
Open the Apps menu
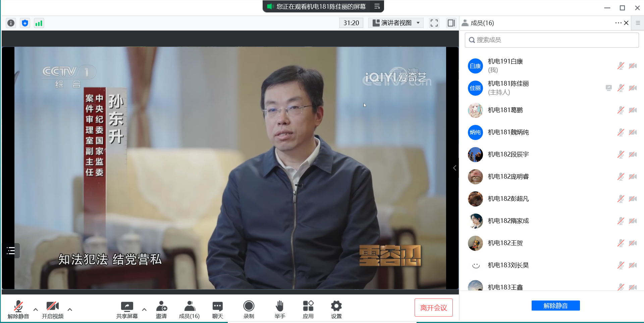(x=308, y=309)
